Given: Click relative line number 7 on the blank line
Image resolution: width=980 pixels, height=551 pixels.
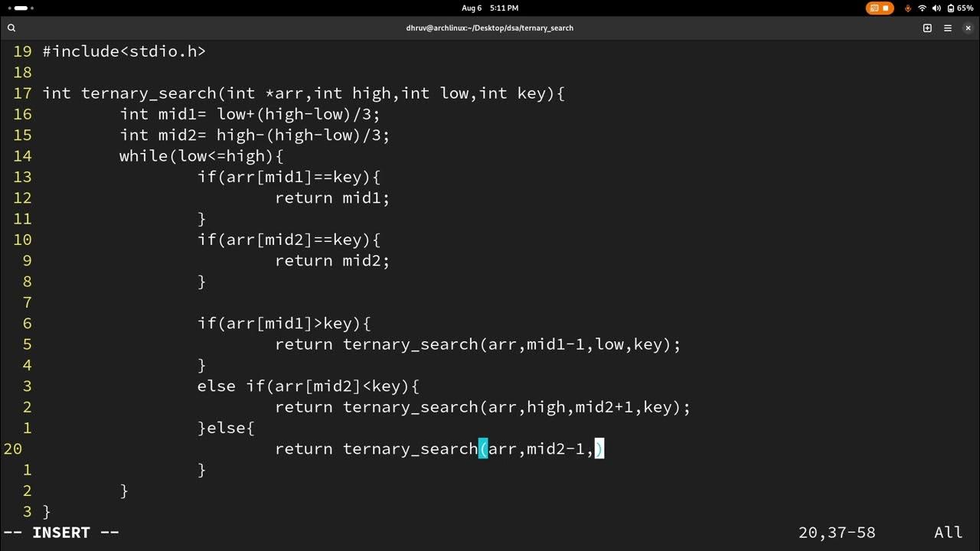Looking at the screenshot, I should pyautogui.click(x=27, y=302).
